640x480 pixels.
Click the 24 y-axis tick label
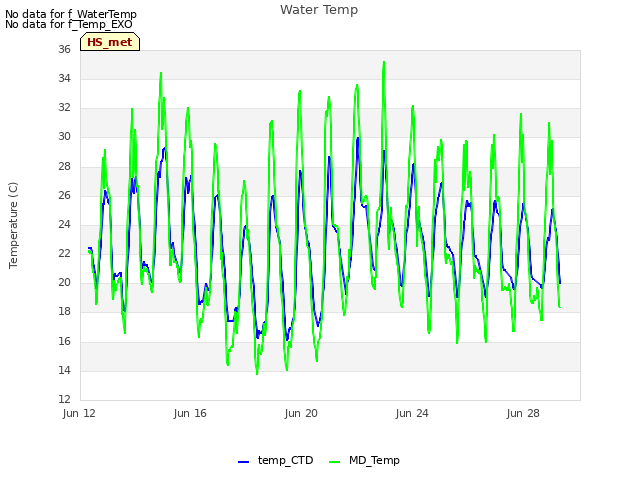click(64, 224)
